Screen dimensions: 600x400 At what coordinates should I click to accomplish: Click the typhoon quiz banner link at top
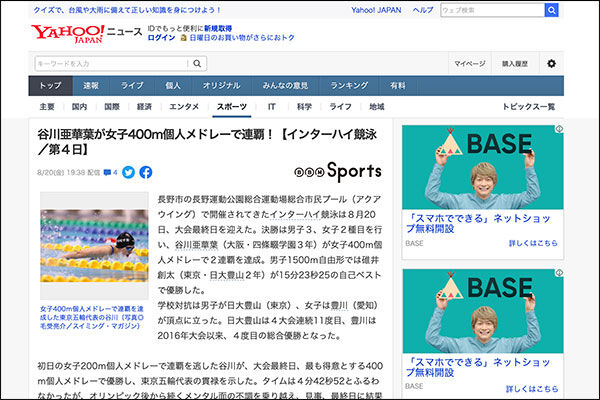127,10
